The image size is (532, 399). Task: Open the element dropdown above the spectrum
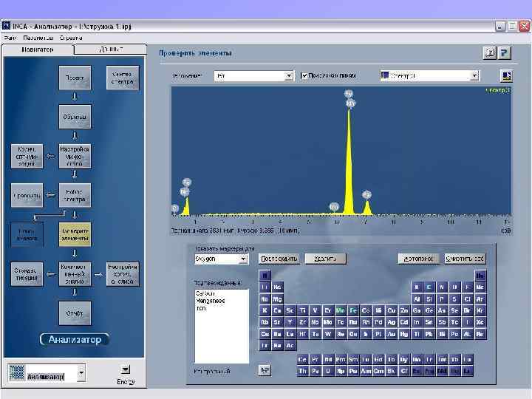[x=289, y=75]
